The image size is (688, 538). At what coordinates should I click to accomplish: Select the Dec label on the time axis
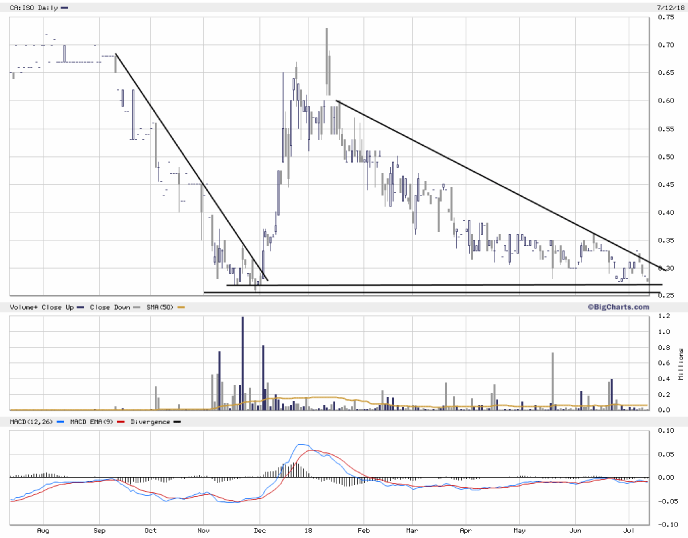pos(258,531)
